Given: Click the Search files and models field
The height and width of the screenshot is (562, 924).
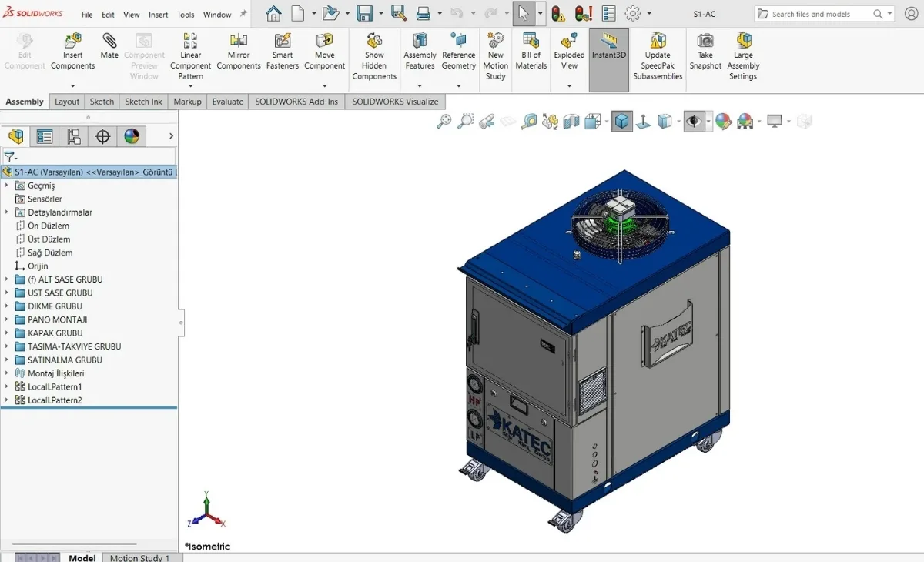Looking at the screenshot, I should (x=819, y=14).
